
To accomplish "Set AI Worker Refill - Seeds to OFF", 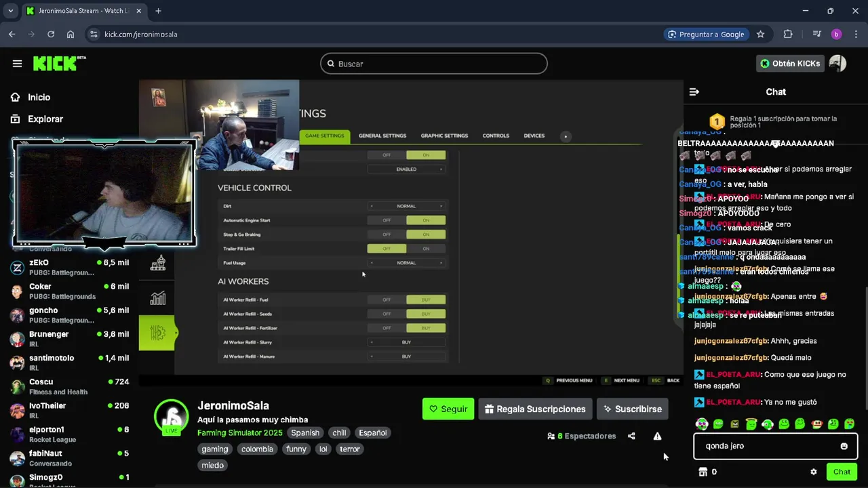I will [x=387, y=314].
